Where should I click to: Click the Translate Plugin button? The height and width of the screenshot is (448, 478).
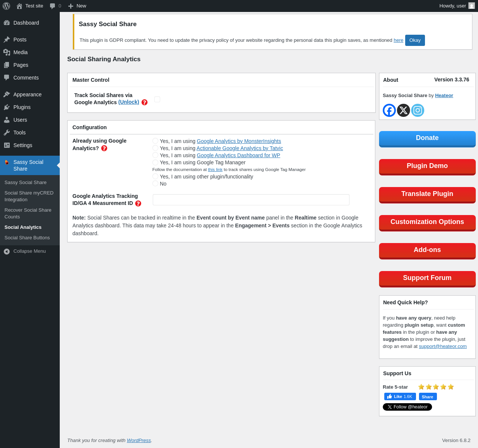point(427,195)
